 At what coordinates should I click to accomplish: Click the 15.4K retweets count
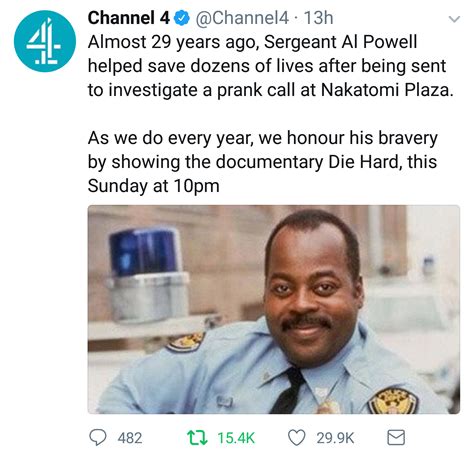(x=236, y=438)
